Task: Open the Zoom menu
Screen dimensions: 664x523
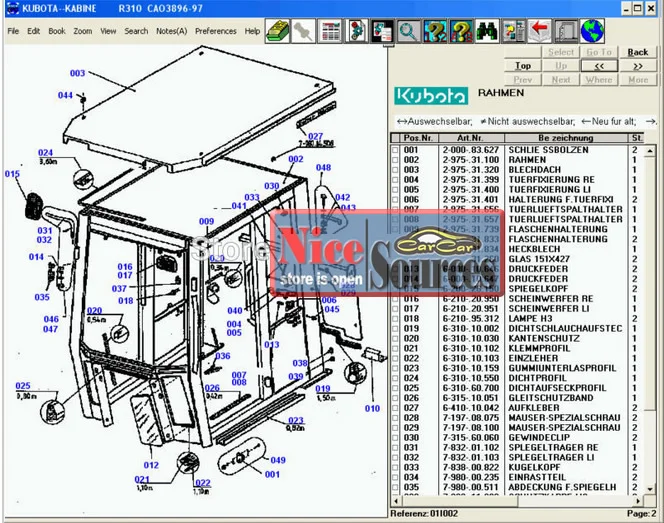Action: (x=83, y=31)
